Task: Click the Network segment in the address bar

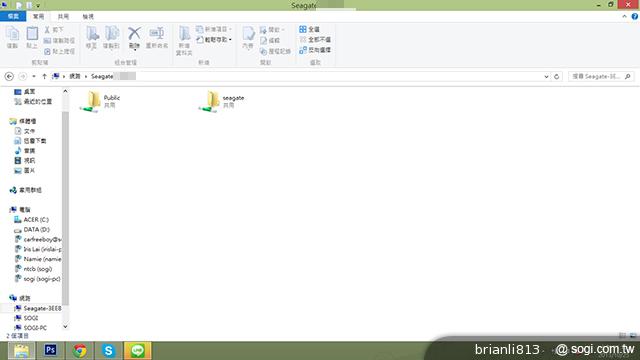Action: [75, 76]
